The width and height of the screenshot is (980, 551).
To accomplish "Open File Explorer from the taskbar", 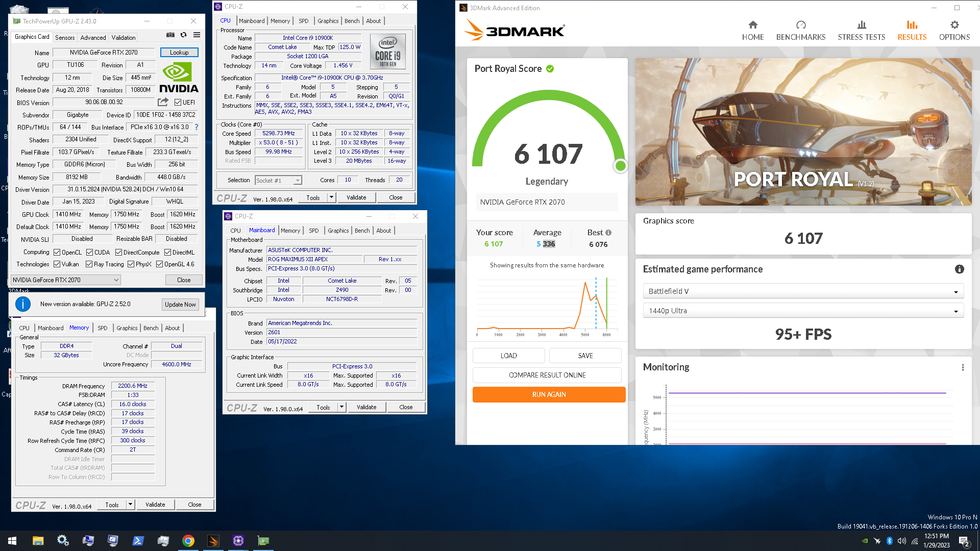I will (38, 541).
